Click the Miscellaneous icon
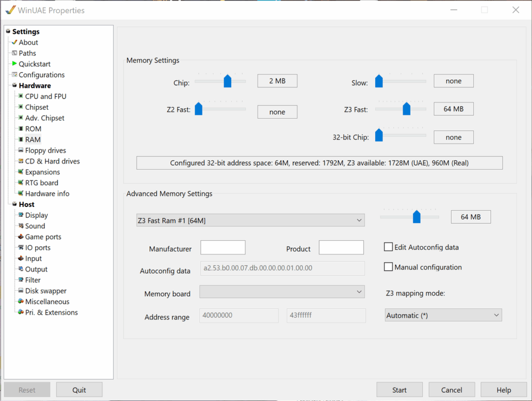This screenshot has height=401, width=532. [21, 302]
